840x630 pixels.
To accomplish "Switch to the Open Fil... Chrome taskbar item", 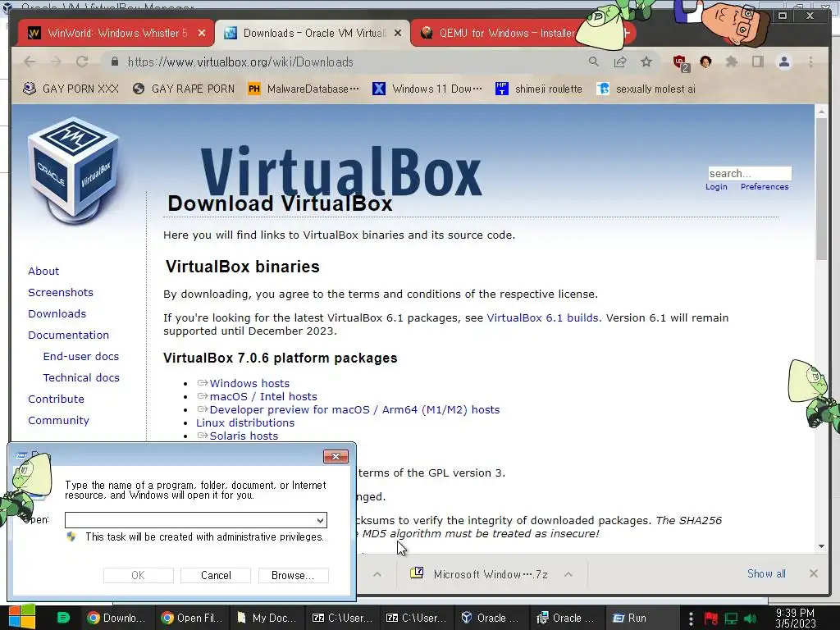I will [192, 618].
